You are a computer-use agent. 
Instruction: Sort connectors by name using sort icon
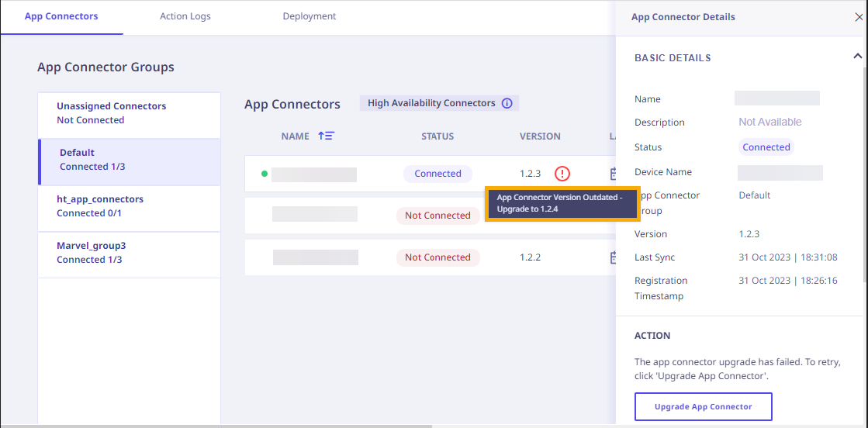click(326, 136)
